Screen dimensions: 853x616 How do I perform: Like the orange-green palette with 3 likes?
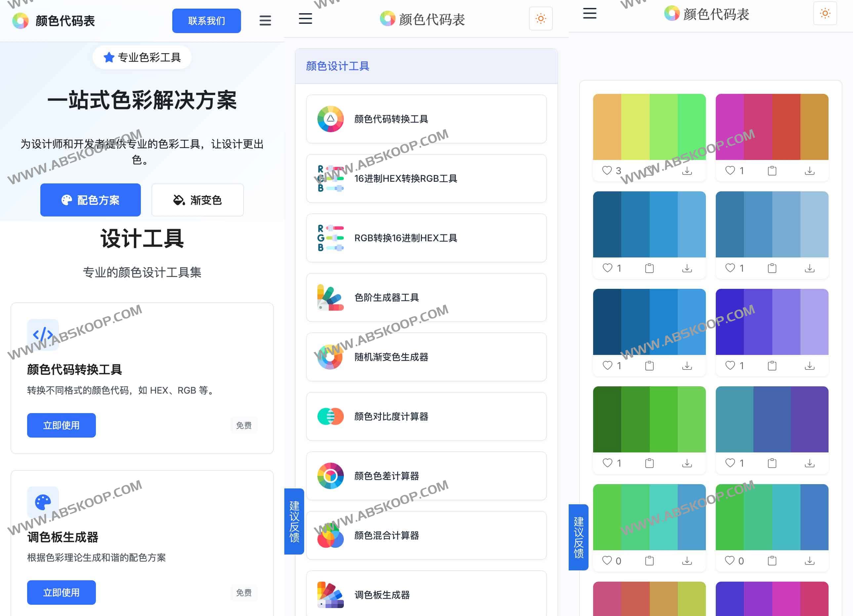pyautogui.click(x=607, y=171)
